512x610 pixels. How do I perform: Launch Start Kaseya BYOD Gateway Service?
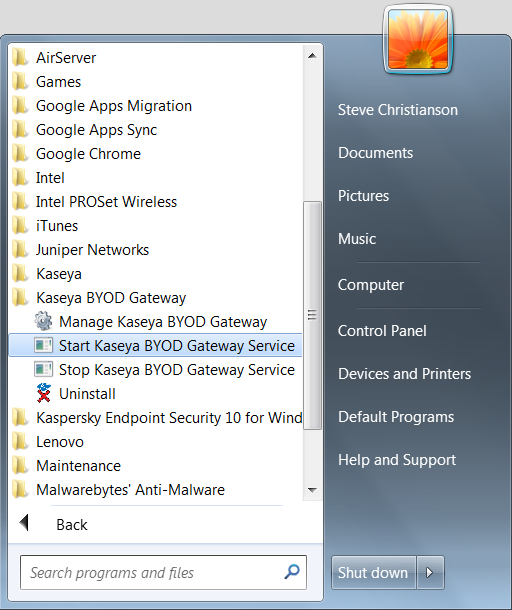[x=155, y=345]
